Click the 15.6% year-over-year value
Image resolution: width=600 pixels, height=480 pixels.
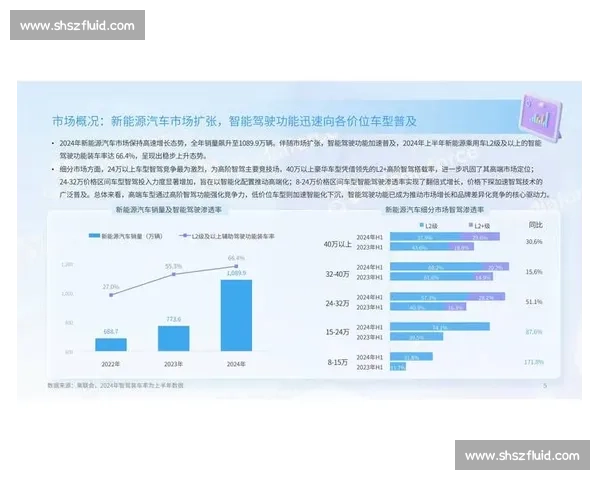[x=534, y=272]
